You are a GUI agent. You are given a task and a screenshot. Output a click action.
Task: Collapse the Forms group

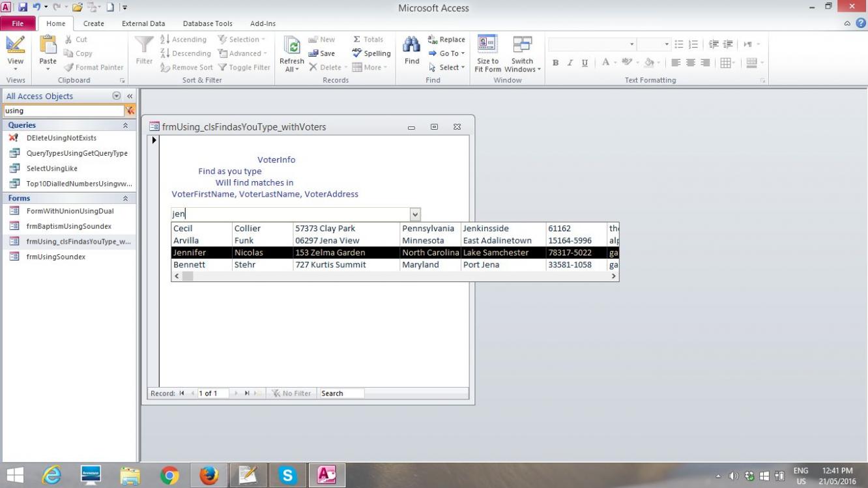(125, 198)
